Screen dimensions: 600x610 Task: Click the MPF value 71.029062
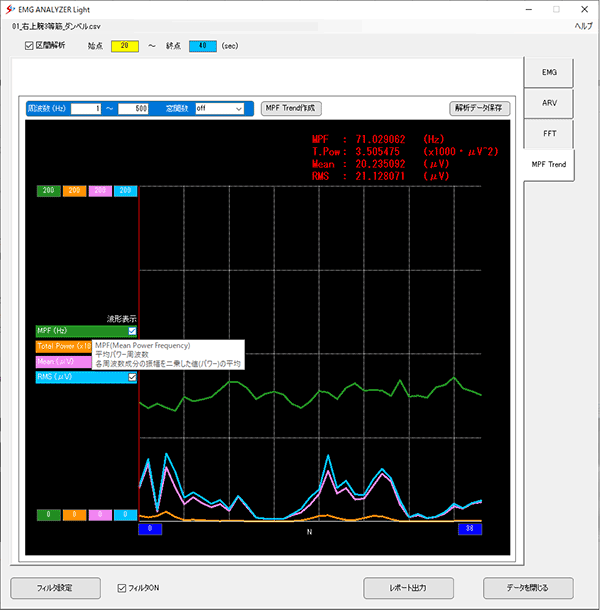(x=380, y=139)
